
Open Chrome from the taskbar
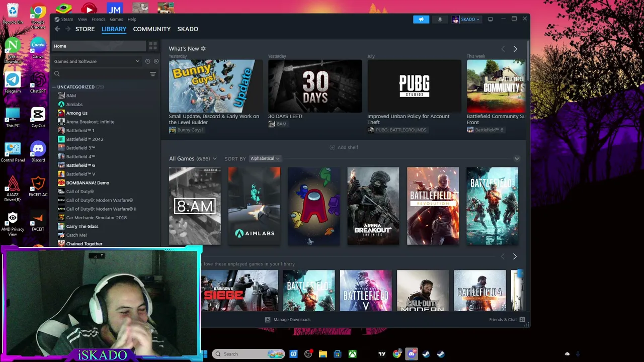coord(397,354)
